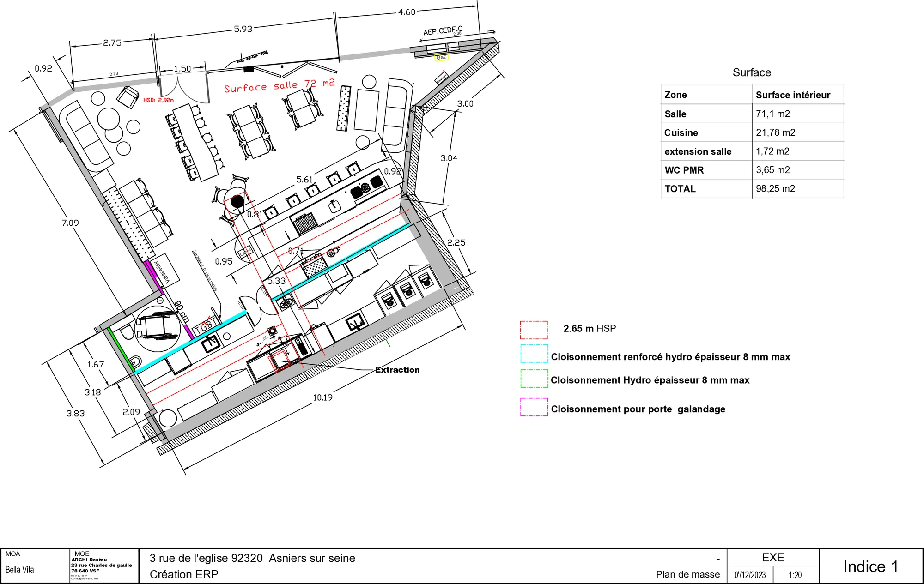The height and width of the screenshot is (584, 924).
Task: Click 'Plan de masse' in the title block
Action: point(688,574)
